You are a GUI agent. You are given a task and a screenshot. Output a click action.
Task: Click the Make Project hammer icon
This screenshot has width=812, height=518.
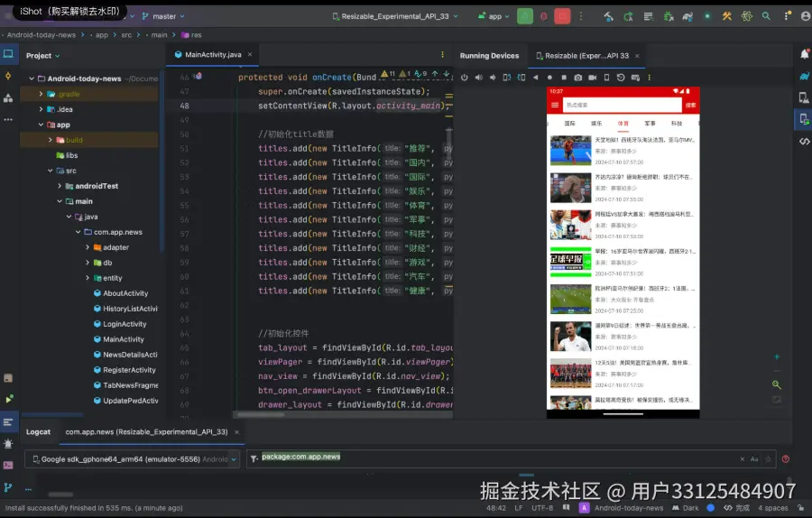click(608, 16)
